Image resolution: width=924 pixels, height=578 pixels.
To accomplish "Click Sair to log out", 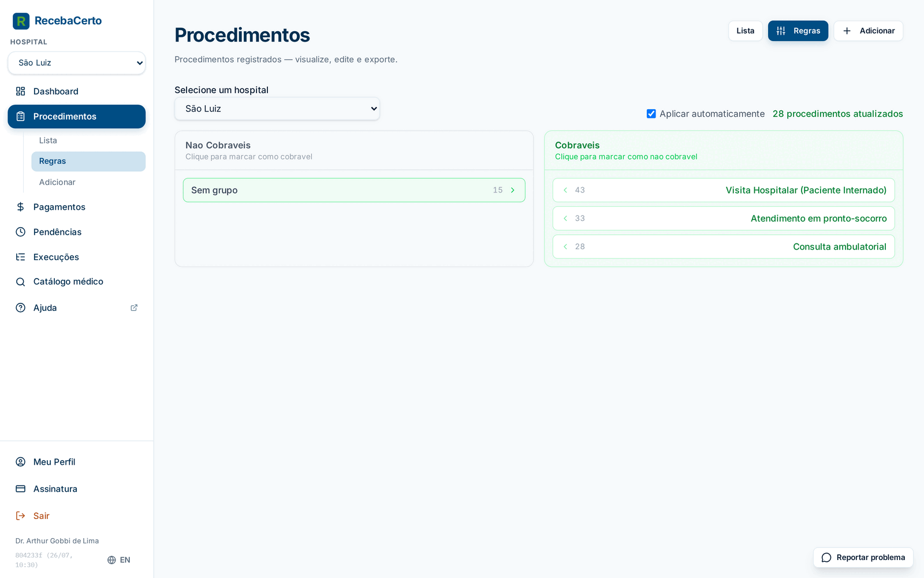I will (77, 516).
